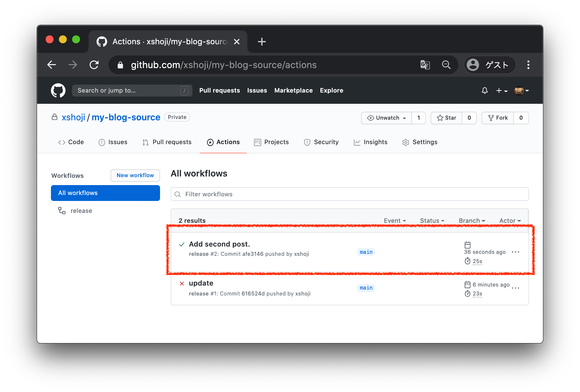Viewport: 580px width, 392px height.
Task: Open the notifications bell
Action: [484, 91]
